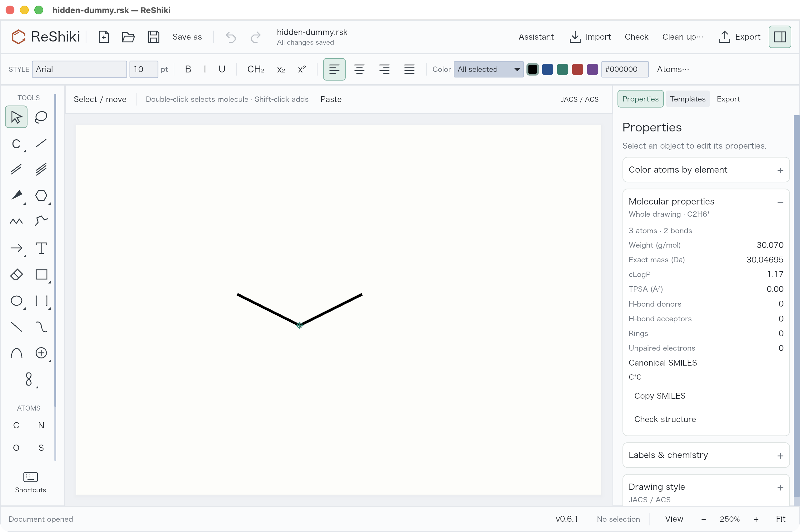Viewport: 800px width, 532px height.
Task: Pick the blue color swatch
Action: pos(547,69)
